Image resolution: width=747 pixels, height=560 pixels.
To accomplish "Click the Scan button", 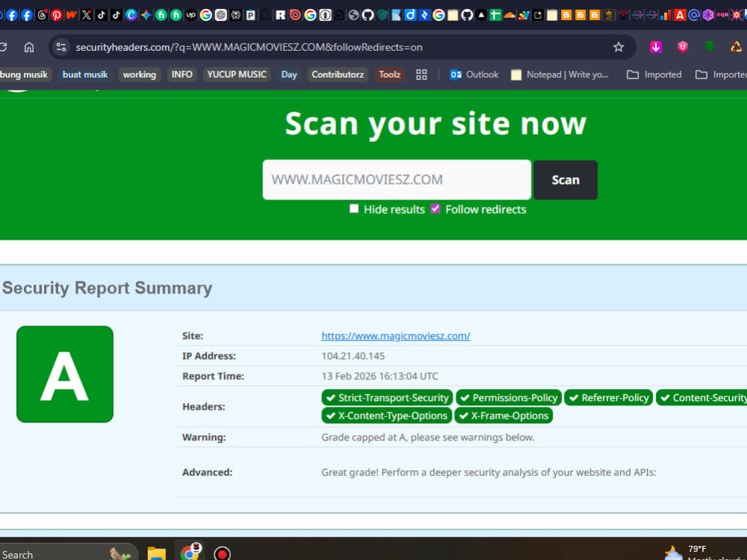I will coord(565,180).
